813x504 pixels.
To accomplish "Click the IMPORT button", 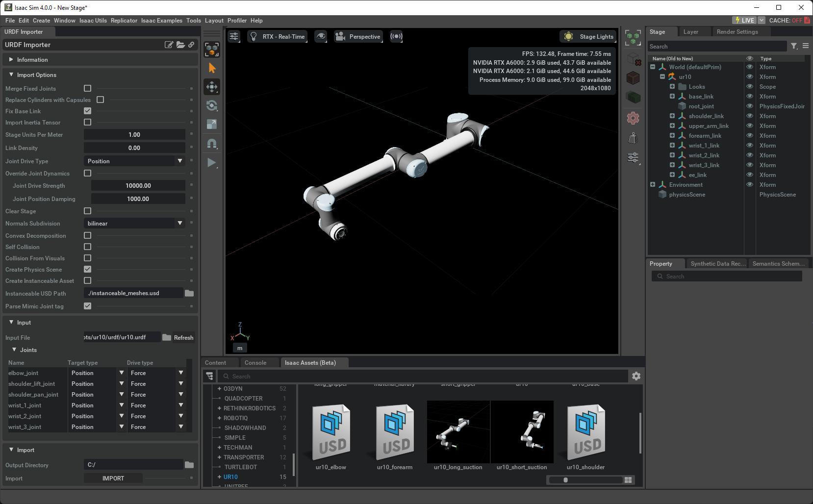I will point(113,479).
